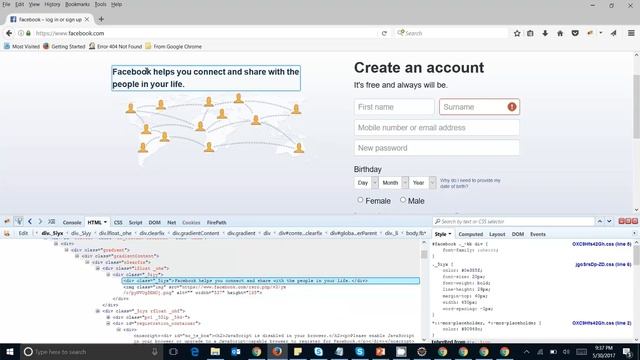The image size is (640, 360).
Task: Click the div.gradientContent breadcrumb
Action: tap(196, 233)
